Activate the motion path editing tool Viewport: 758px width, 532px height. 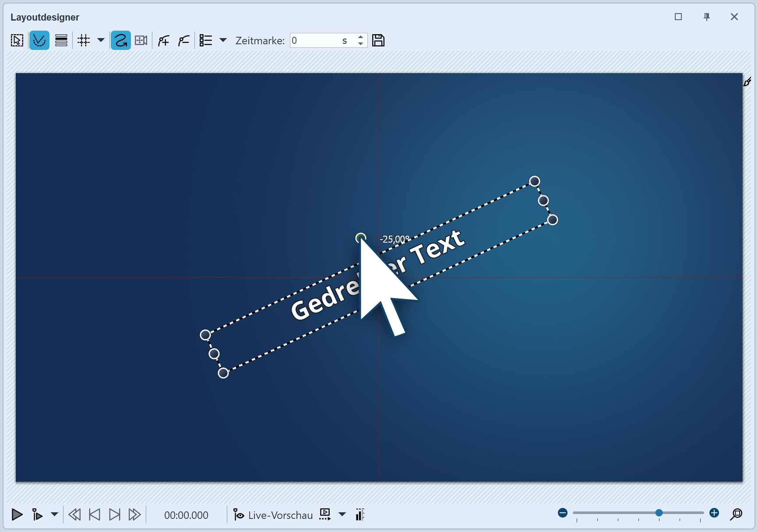[x=39, y=40]
